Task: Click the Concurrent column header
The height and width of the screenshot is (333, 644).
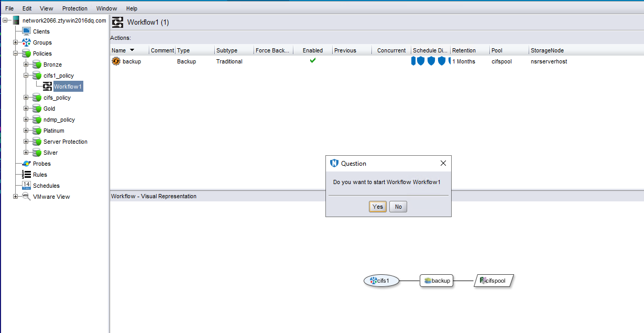Action: point(391,50)
